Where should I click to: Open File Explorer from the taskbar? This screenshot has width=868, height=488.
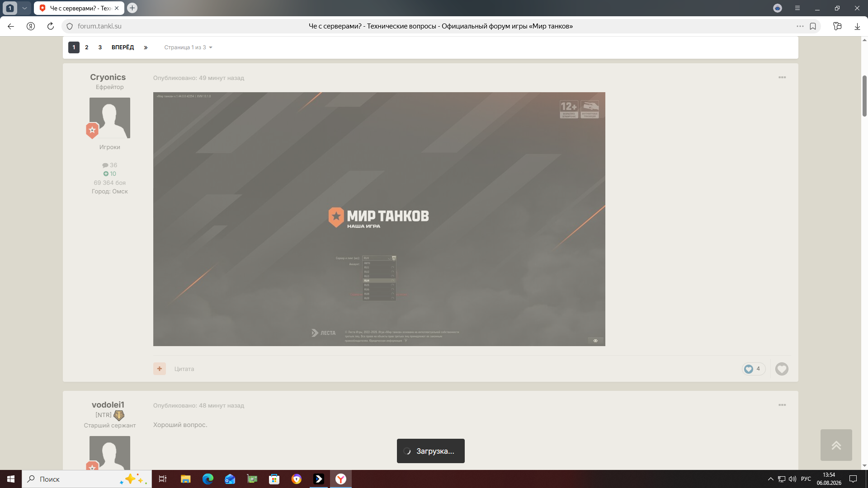tap(185, 479)
